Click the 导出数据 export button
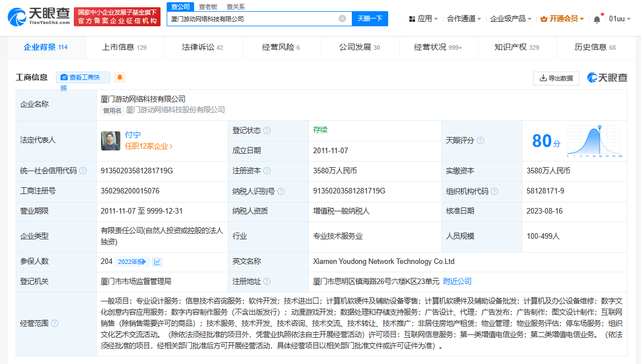641x364 pixels. click(556, 78)
